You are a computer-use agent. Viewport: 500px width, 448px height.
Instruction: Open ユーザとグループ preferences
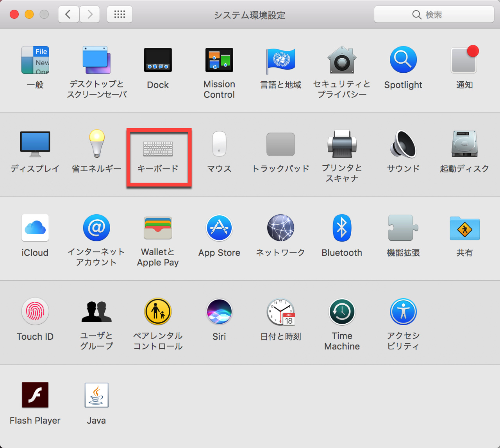[96, 312]
